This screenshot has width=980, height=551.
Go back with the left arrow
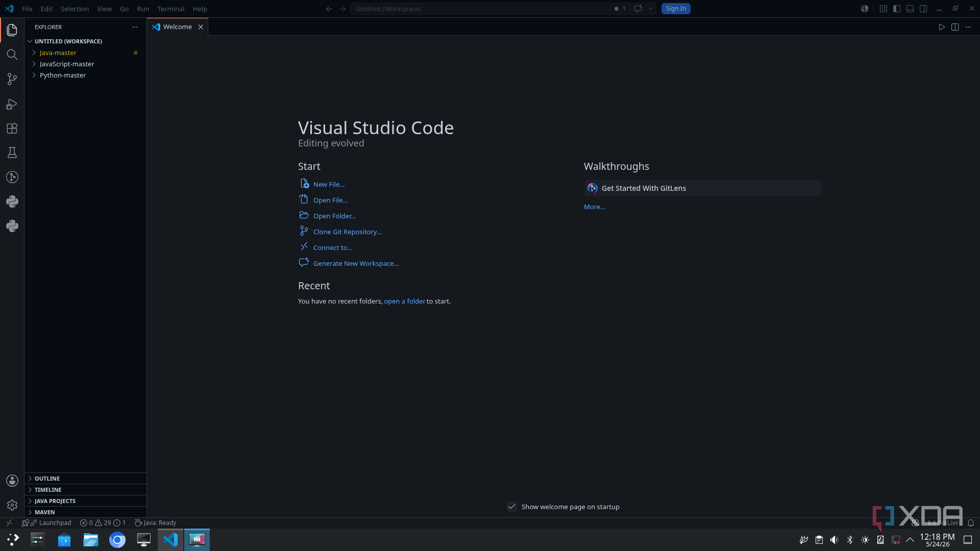[x=329, y=9]
